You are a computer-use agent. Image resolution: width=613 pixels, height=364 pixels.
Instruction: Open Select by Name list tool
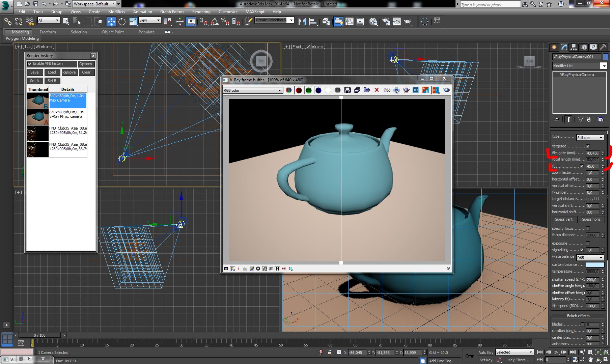(x=77, y=21)
